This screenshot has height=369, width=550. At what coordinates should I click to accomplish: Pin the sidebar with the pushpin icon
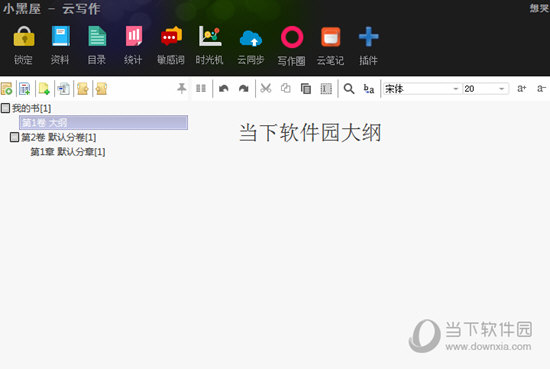181,88
